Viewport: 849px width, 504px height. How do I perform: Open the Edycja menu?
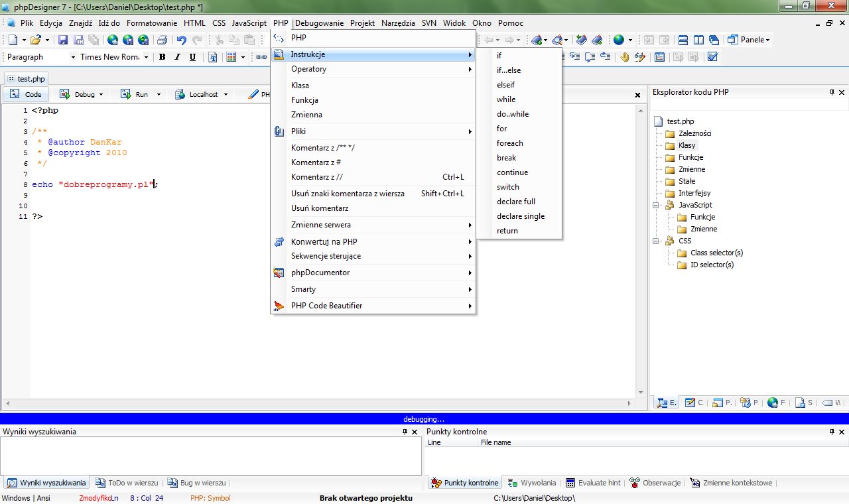click(x=51, y=23)
